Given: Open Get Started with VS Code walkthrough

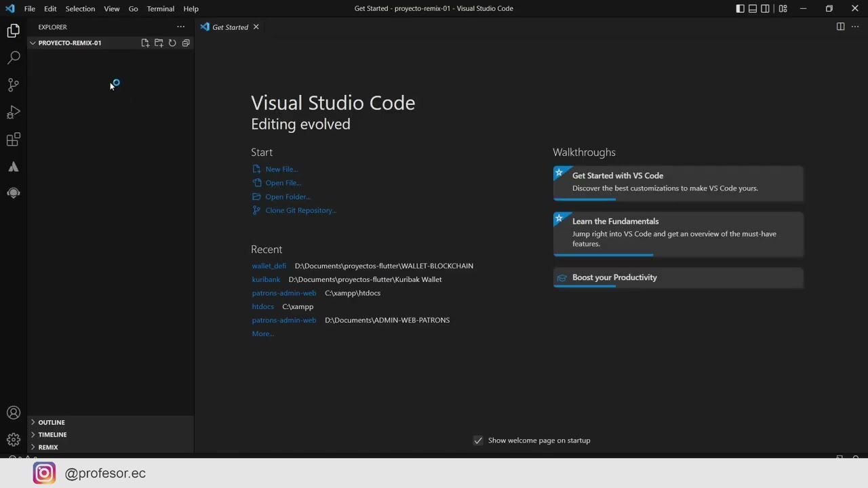Looking at the screenshot, I should pyautogui.click(x=678, y=184).
